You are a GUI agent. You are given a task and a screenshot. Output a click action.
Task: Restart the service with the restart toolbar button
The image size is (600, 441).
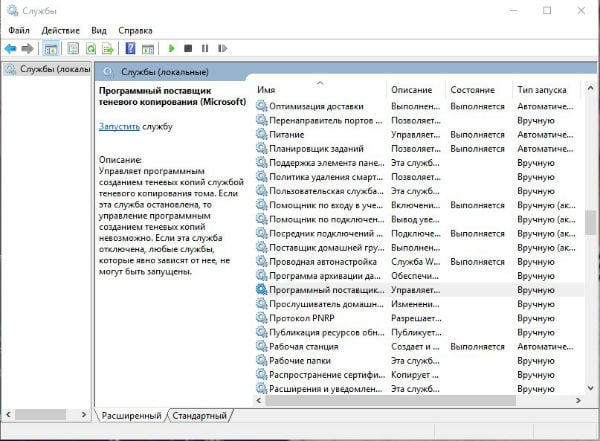222,48
